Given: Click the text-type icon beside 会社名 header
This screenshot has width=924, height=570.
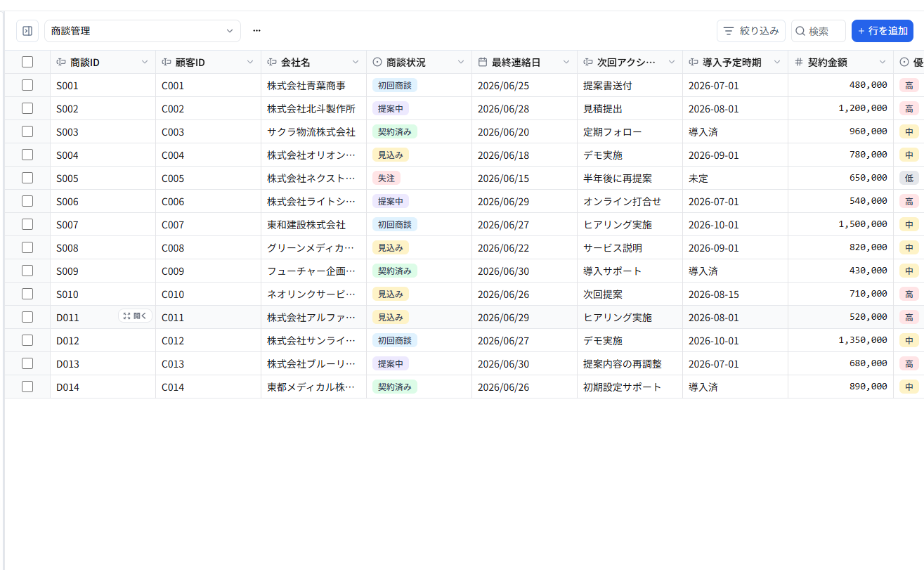Looking at the screenshot, I should pos(272,63).
